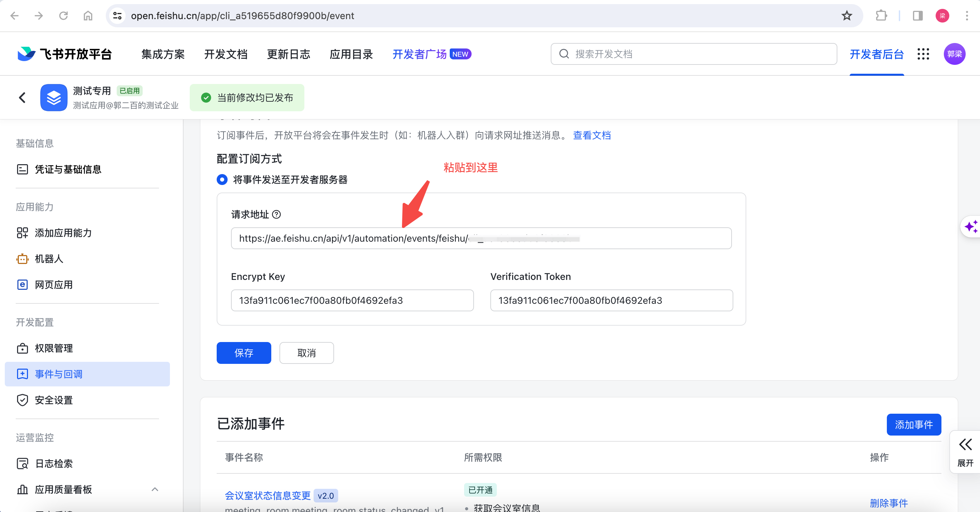Click the 操作 column header
This screenshot has width=980, height=512.
point(879,458)
